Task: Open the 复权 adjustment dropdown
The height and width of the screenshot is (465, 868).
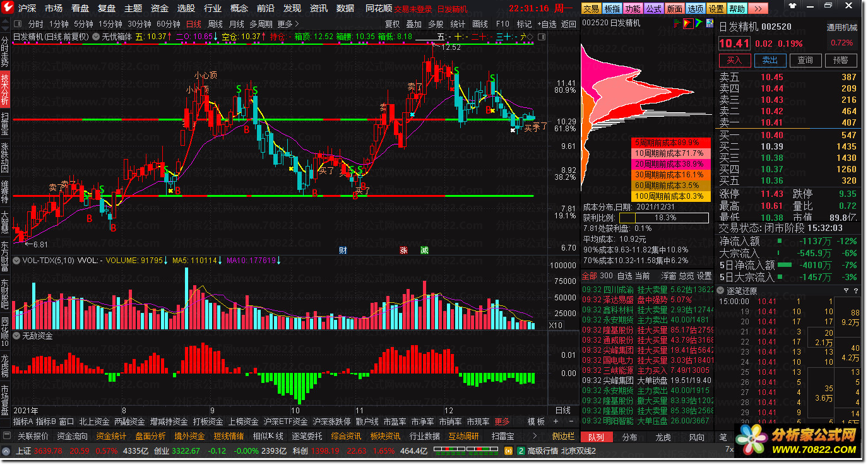Action: pyautogui.click(x=393, y=24)
